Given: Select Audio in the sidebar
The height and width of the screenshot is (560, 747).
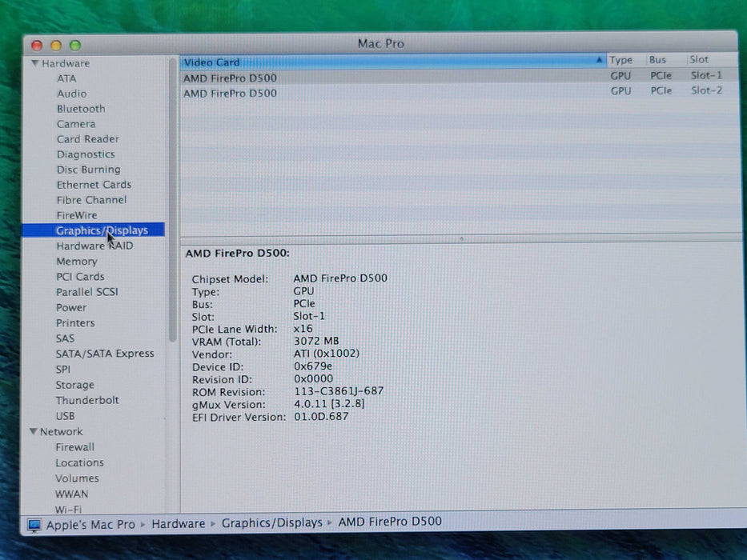Looking at the screenshot, I should pyautogui.click(x=71, y=94).
